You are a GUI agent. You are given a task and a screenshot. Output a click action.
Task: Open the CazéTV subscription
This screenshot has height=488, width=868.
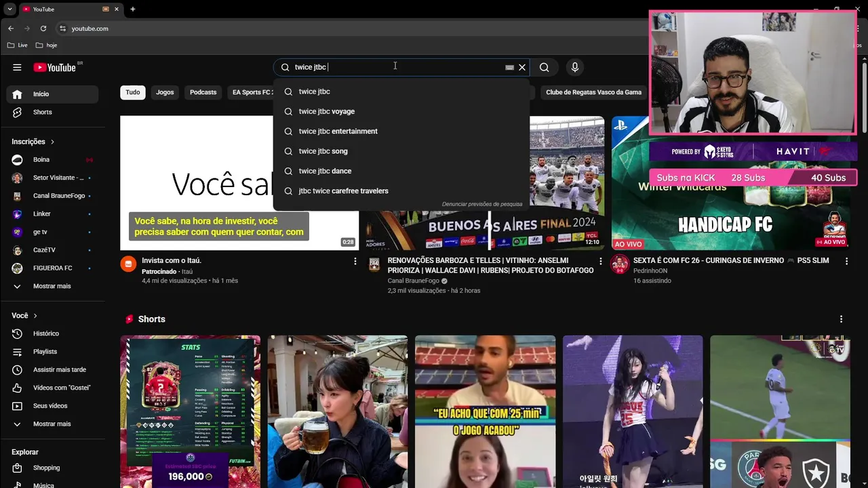52,250
